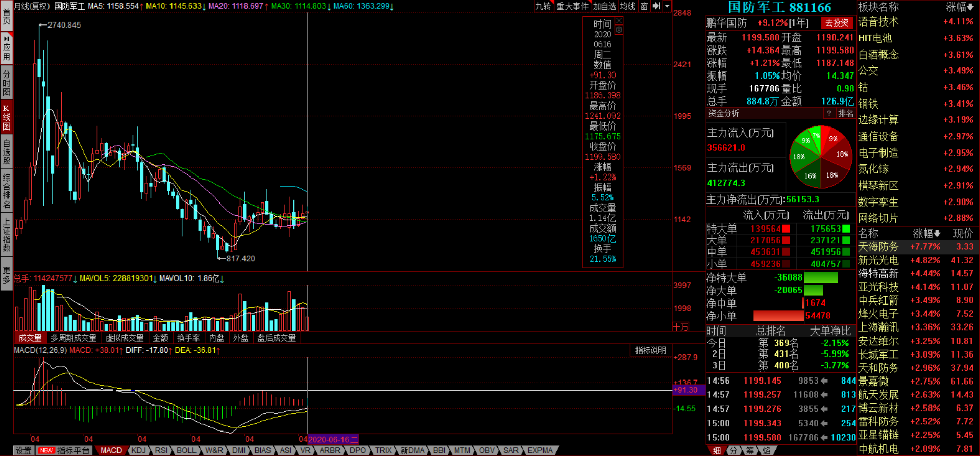Open data tooltip settings gear
980x456 pixels.
pos(619,30)
